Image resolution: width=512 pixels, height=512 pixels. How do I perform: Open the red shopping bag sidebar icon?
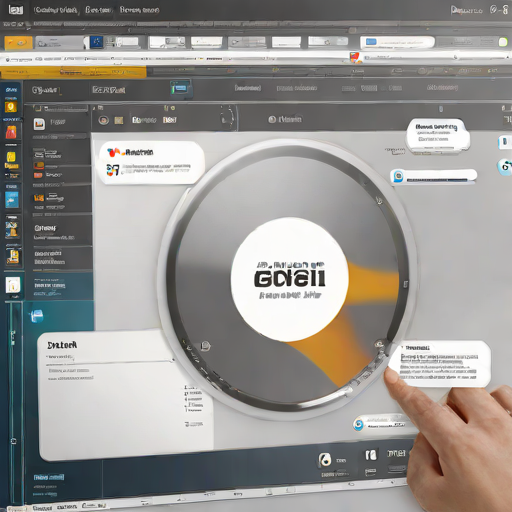tap(11, 132)
